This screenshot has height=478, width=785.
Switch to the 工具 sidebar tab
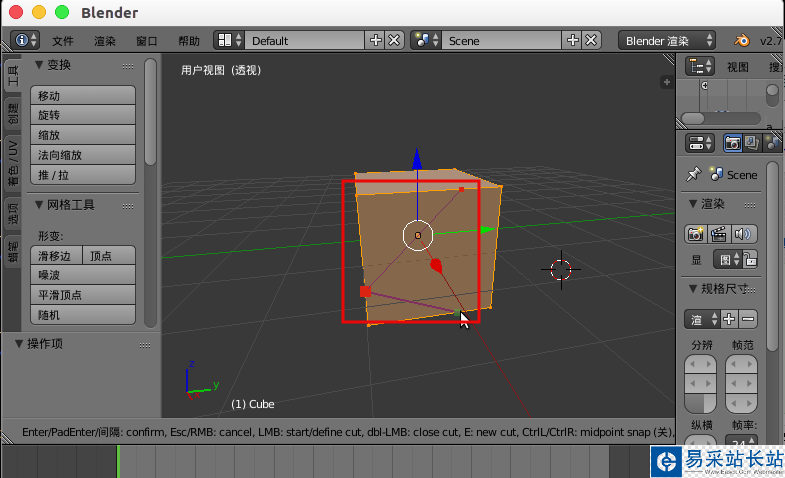coord(13,75)
